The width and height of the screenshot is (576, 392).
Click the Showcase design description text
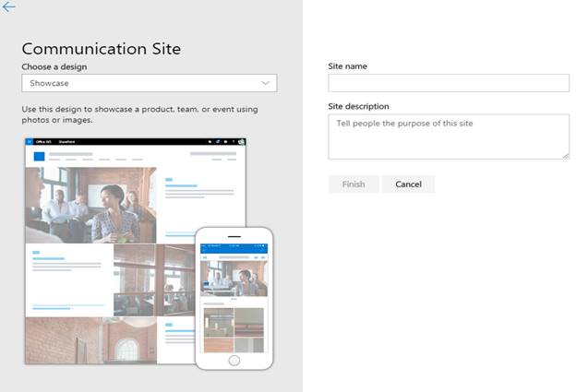point(139,114)
